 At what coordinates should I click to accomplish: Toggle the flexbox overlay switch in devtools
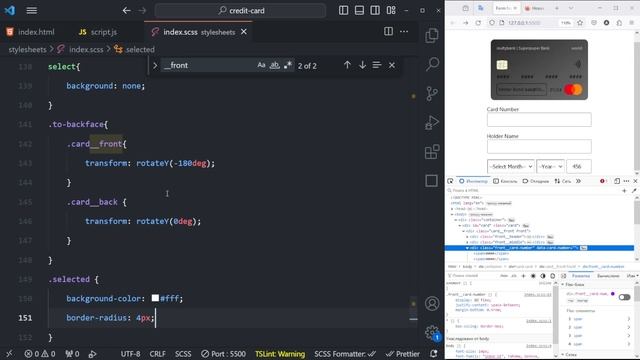pos(624,297)
